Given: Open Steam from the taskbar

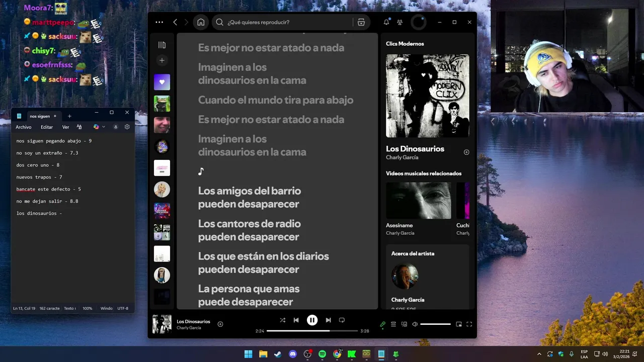Looking at the screenshot, I should point(278,354).
